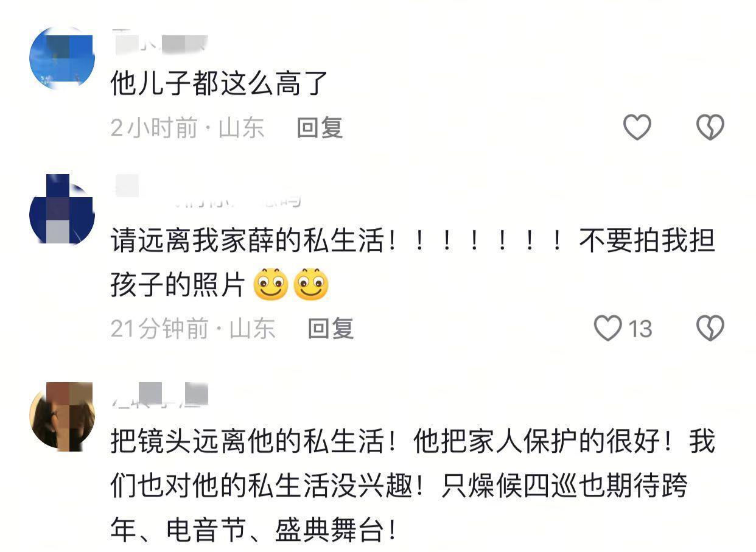This screenshot has width=756, height=552.
Task: Open username above "把镜头远离他的私生活" comment
Action: click(161, 394)
